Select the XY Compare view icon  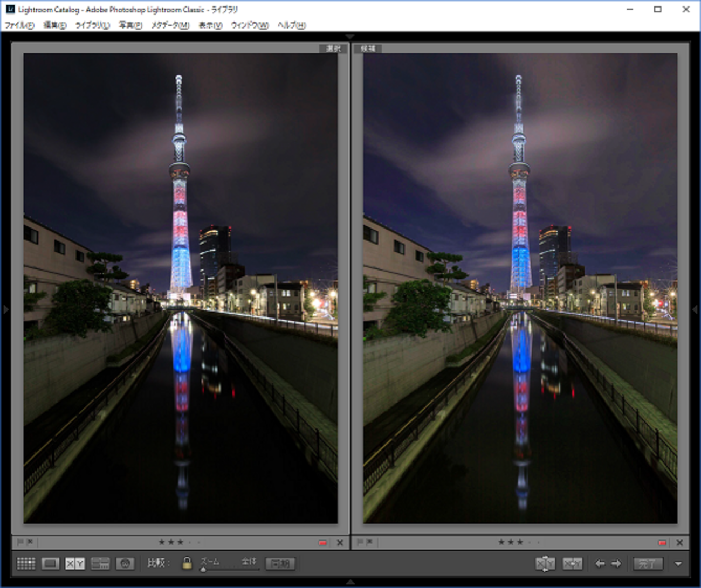tap(75, 564)
